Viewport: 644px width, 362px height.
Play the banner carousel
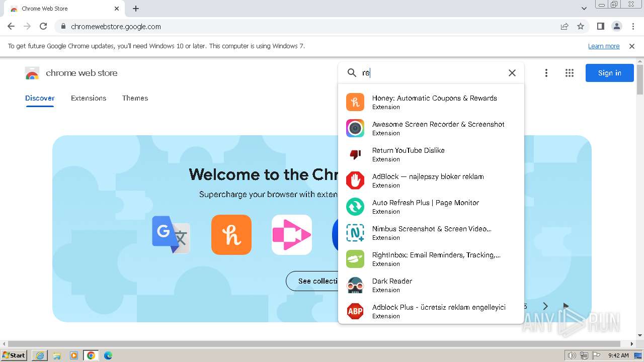click(x=566, y=306)
